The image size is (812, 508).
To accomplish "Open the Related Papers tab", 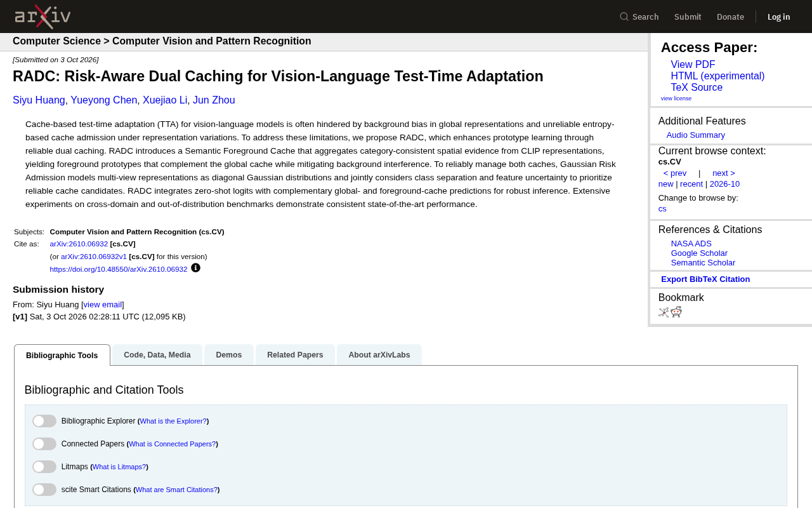I will [295, 355].
